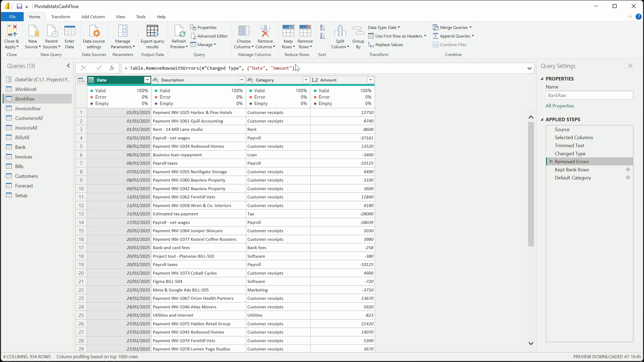
Task: Click the Remove Columns icon
Action: 265,31
